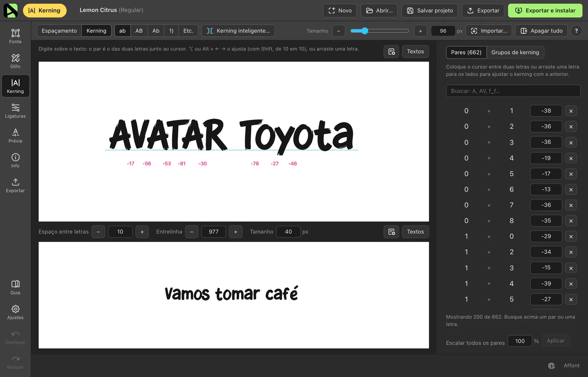Open the Info section in the sidebar
The image size is (588, 377).
pyautogui.click(x=15, y=160)
